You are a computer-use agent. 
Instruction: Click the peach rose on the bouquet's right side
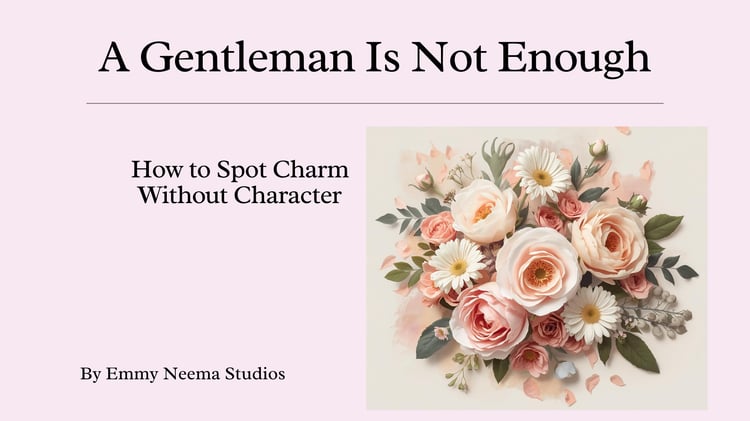[608, 241]
